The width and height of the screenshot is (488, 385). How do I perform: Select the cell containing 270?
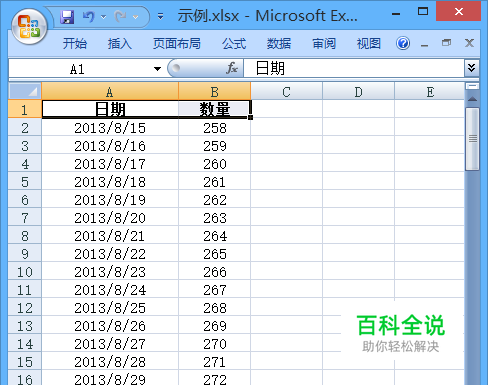pyautogui.click(x=214, y=344)
